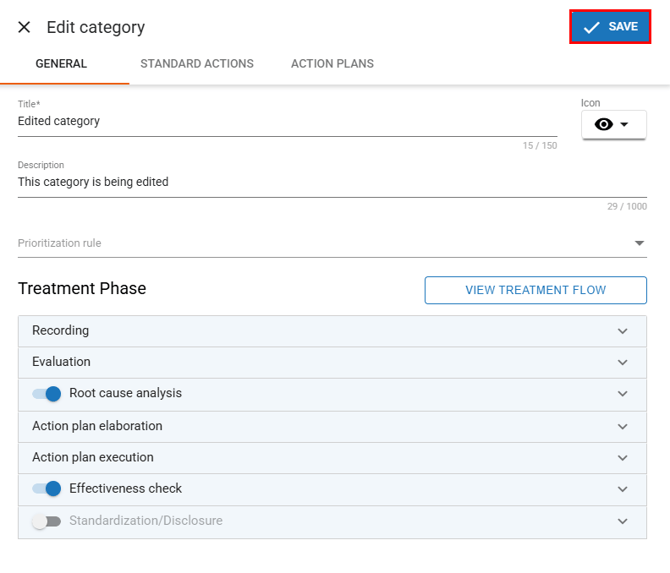
Task: Expand Standardization/Disclosure chevron
Action: (x=622, y=521)
